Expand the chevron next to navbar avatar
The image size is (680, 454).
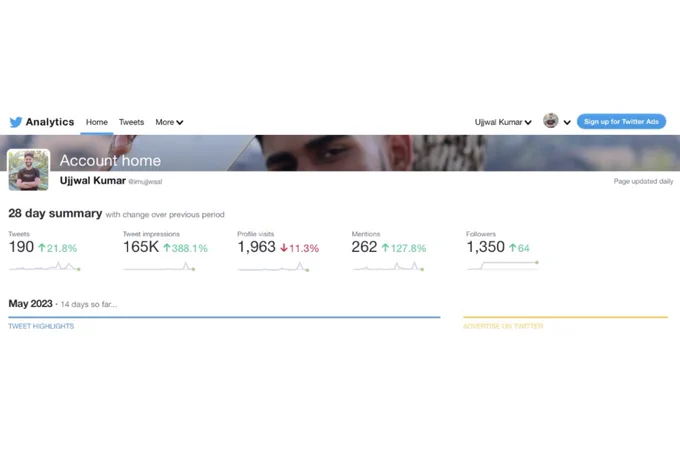coord(567,122)
